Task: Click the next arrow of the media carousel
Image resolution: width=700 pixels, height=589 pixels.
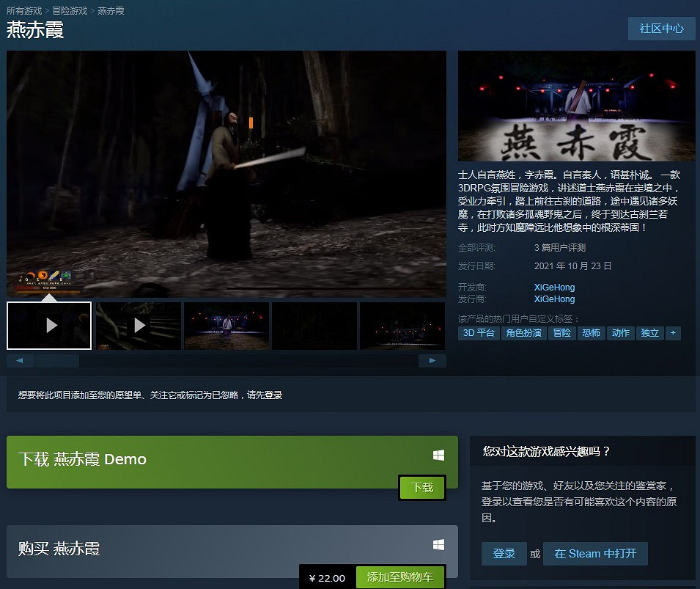Action: click(x=432, y=360)
